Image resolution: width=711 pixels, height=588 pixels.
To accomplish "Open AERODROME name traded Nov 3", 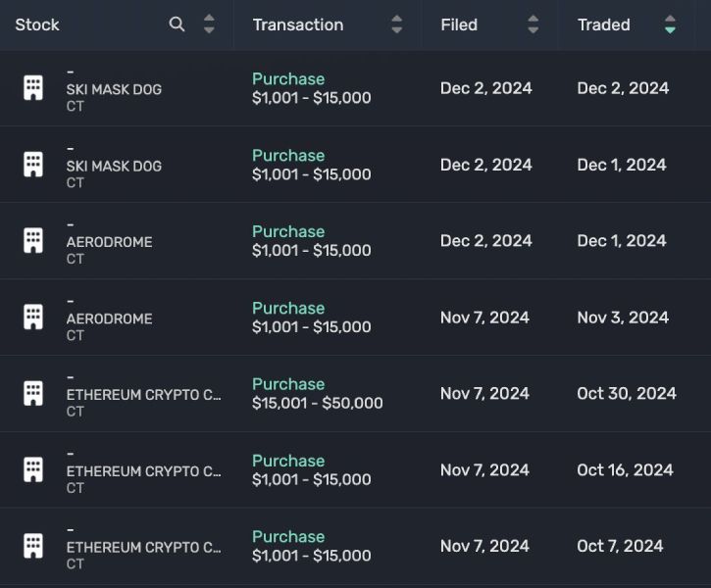I will [109, 318].
